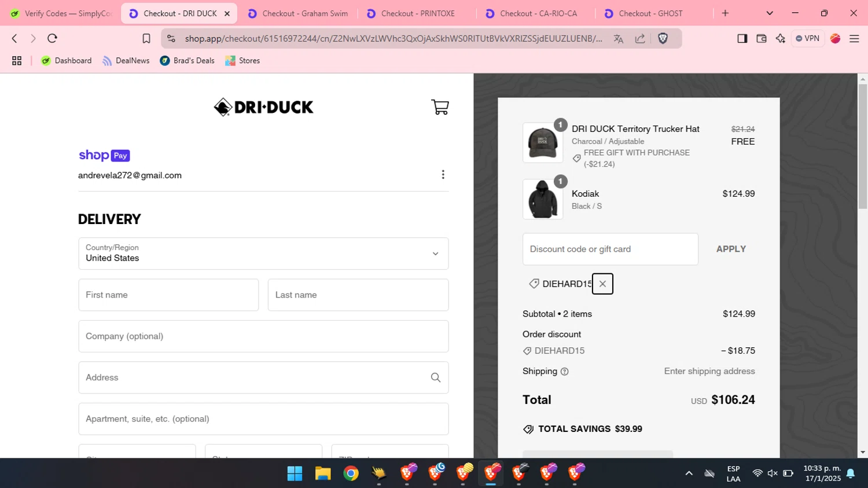Switch to Checkout - CA-RIO-CA tab

click(x=536, y=13)
